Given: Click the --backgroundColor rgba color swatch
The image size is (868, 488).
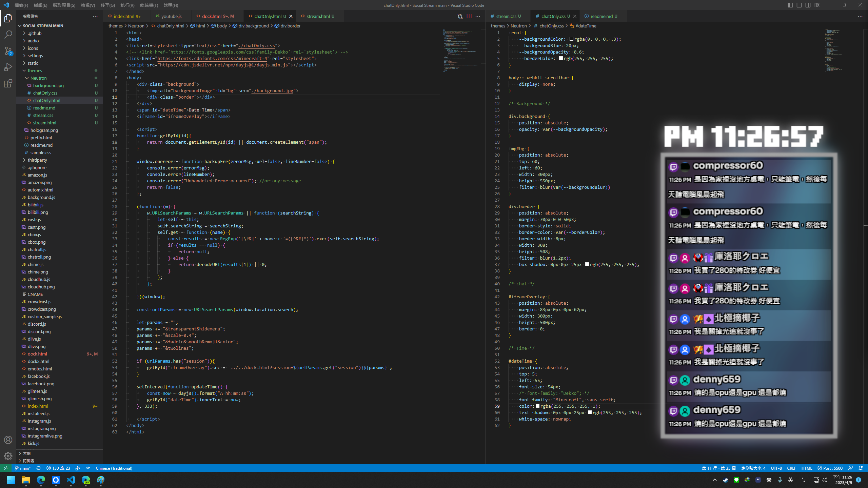Looking at the screenshot, I should coord(571,39).
